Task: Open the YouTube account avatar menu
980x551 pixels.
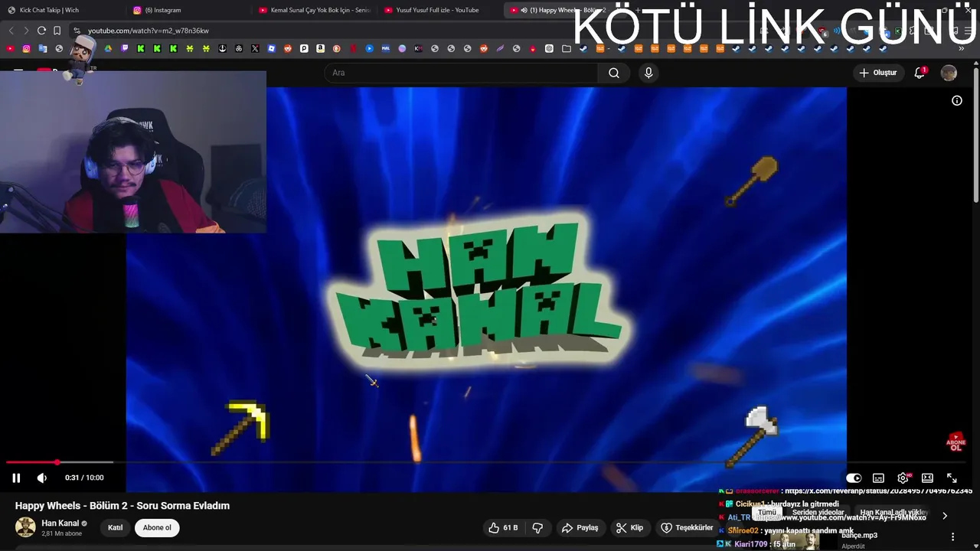Action: [x=949, y=73]
